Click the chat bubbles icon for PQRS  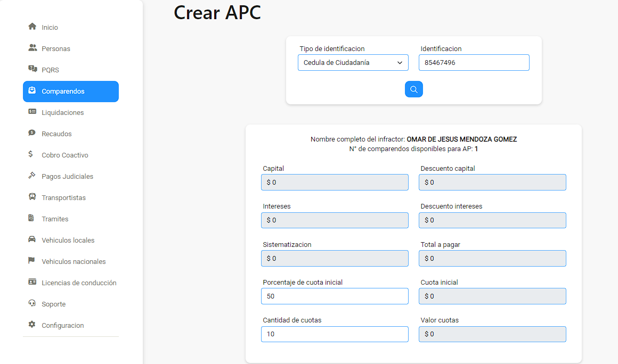[32, 69]
